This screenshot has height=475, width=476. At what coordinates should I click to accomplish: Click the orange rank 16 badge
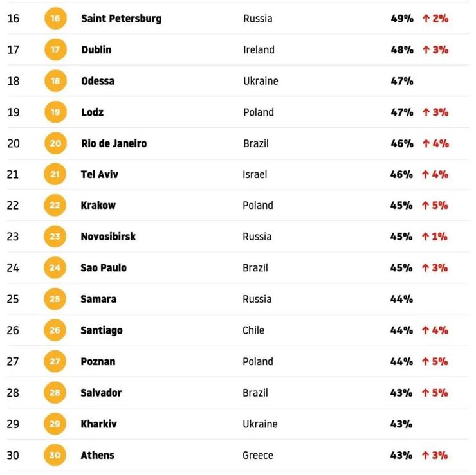(55, 19)
